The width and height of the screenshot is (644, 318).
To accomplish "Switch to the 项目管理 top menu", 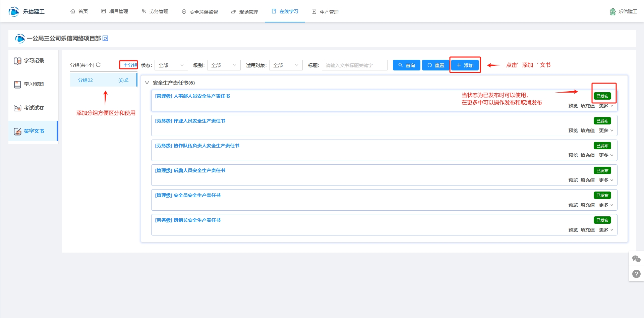I will [x=115, y=12].
